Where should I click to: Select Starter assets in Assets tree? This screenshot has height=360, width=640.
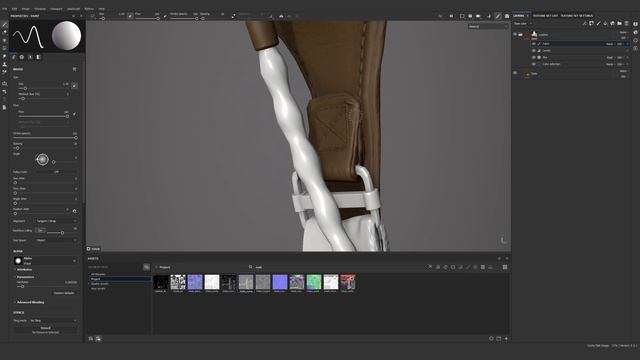click(x=100, y=284)
